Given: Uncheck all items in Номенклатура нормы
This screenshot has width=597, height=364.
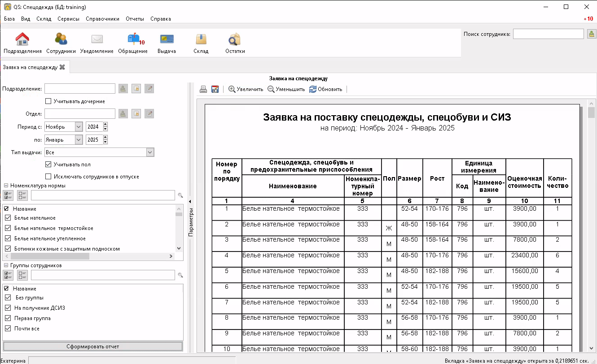Looking at the screenshot, I should click(x=22, y=195).
